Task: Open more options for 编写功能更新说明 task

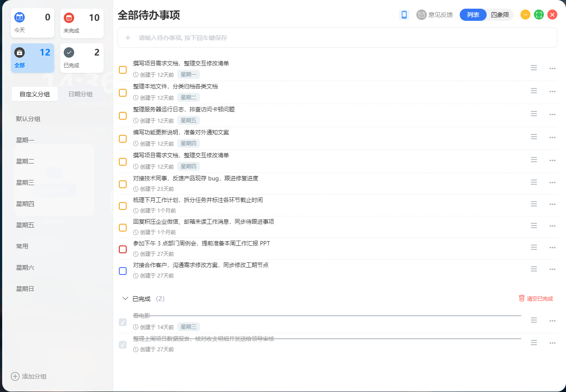Action: point(553,137)
